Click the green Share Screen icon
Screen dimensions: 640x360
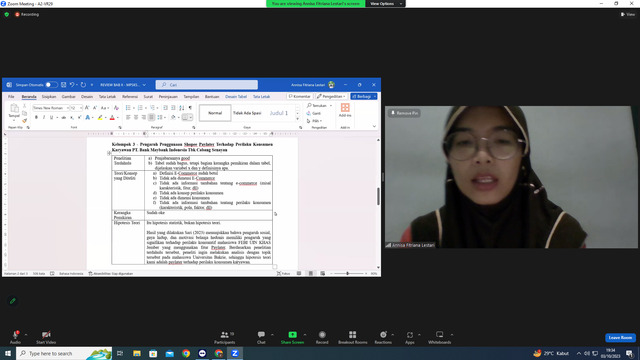click(x=292, y=335)
